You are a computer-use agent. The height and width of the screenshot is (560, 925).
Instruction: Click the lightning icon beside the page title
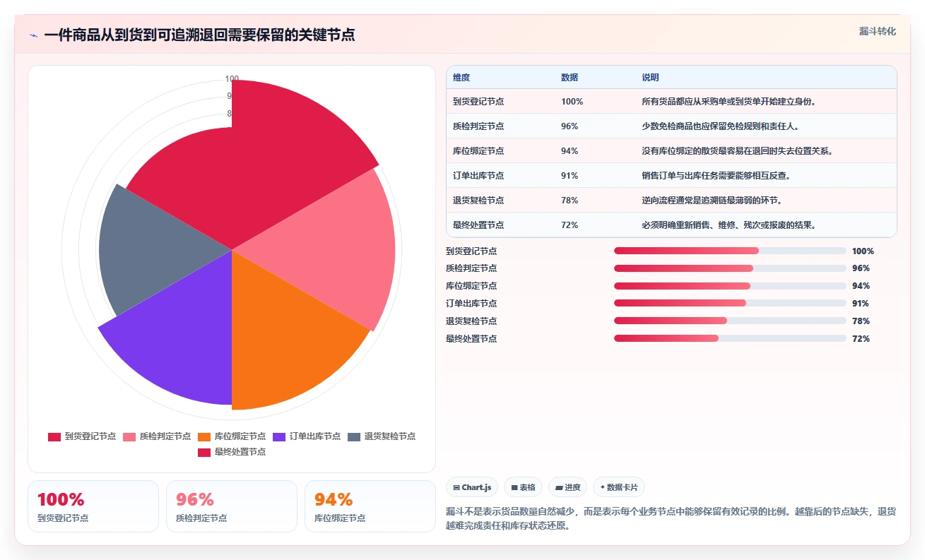click(x=33, y=35)
